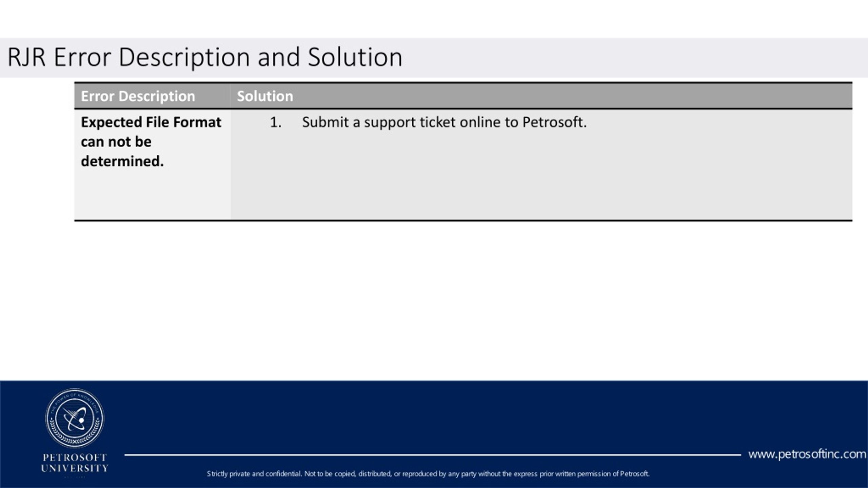Click the 'UNIVERSITY' text under the seal

pos(75,469)
